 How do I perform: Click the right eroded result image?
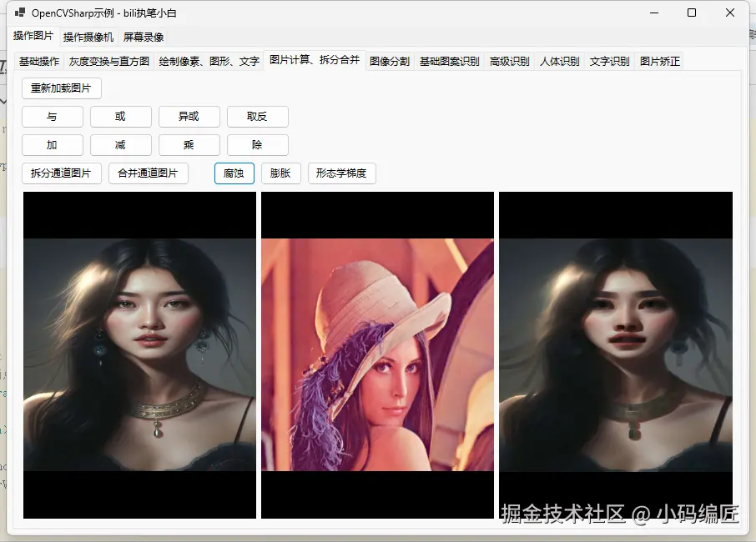616,355
